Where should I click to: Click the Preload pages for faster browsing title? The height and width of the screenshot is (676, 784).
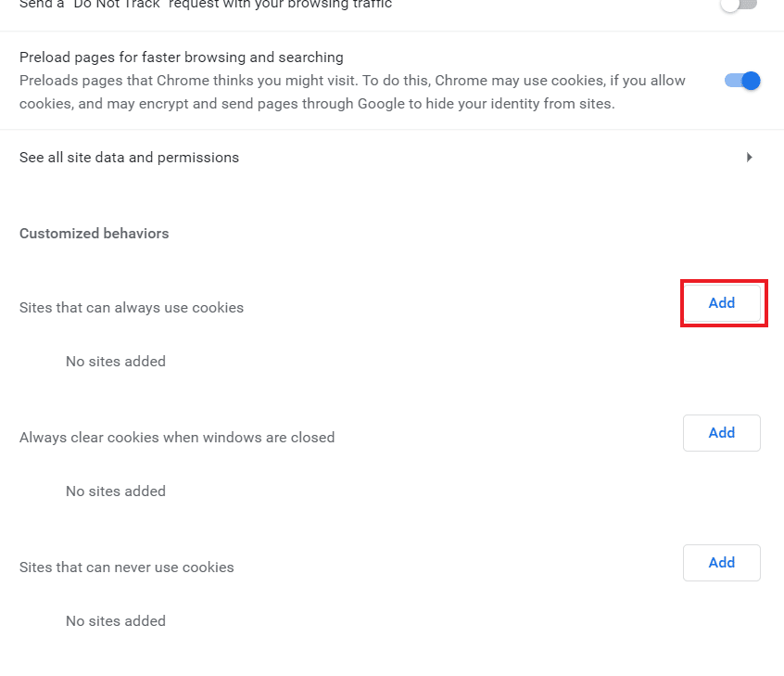(x=182, y=57)
